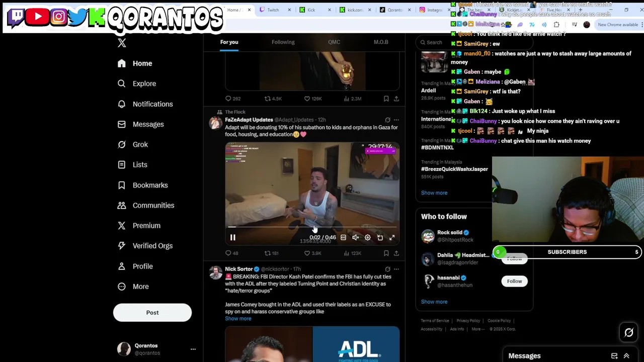The image size is (644, 362).
Task: Pause the FaZeAdapt video
Action: [x=232, y=237]
